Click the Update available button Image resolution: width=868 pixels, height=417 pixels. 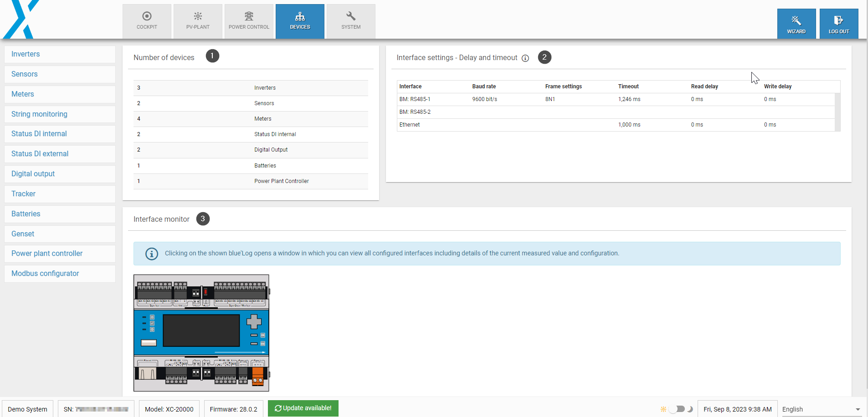[303, 408]
